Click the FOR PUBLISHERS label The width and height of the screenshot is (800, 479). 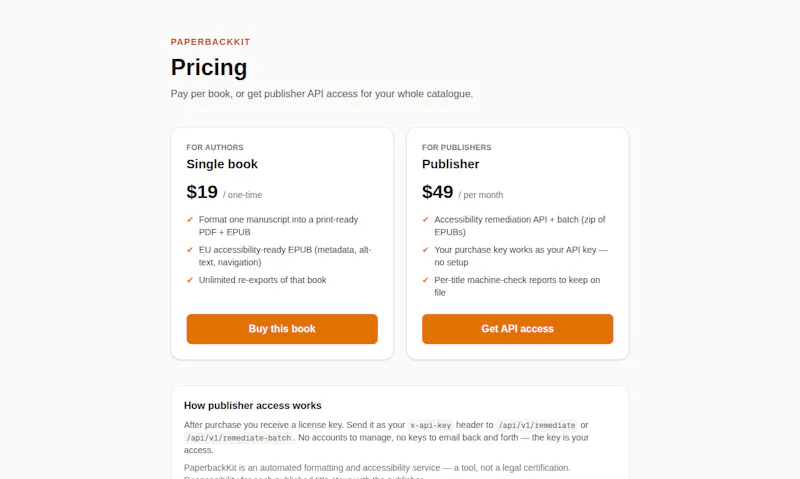point(457,147)
